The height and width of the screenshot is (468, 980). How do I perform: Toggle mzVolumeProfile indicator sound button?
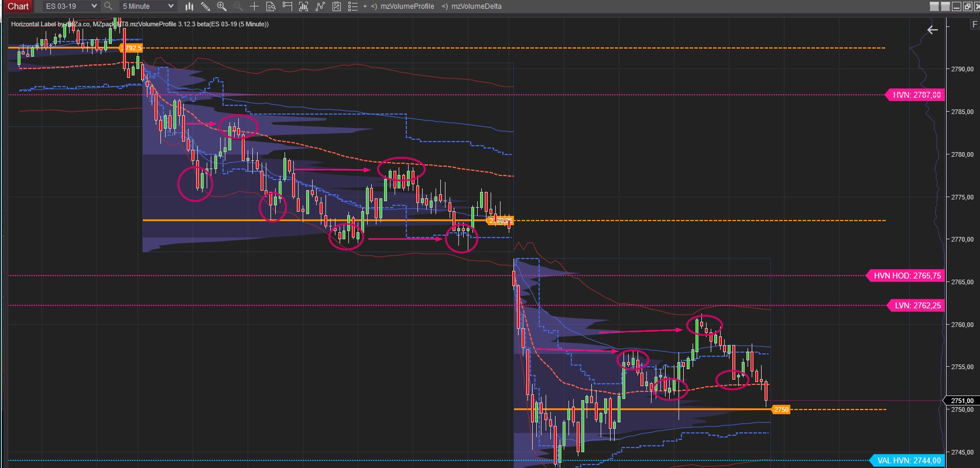click(374, 6)
